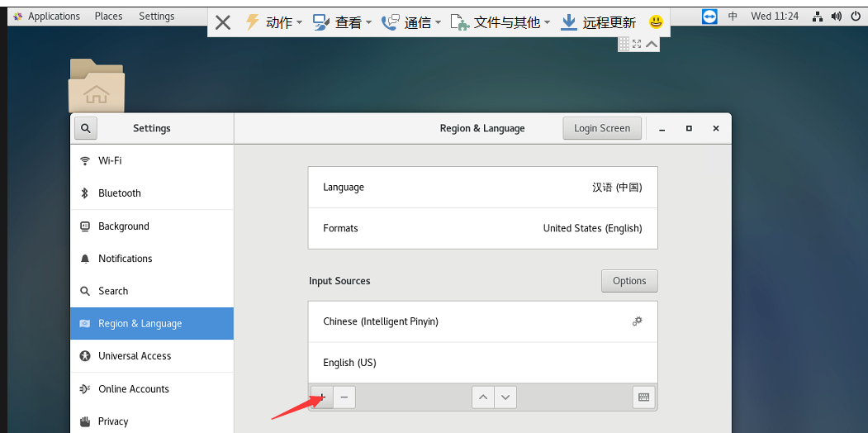868x433 pixels.
Task: Open Wi-Fi settings panel
Action: pyautogui.click(x=152, y=160)
